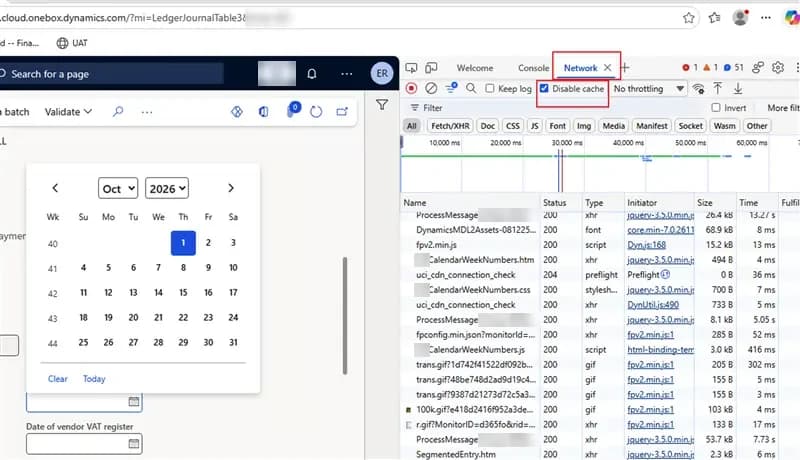Select October 15 in the calendar
This screenshot has width=800, height=460.
(x=183, y=293)
